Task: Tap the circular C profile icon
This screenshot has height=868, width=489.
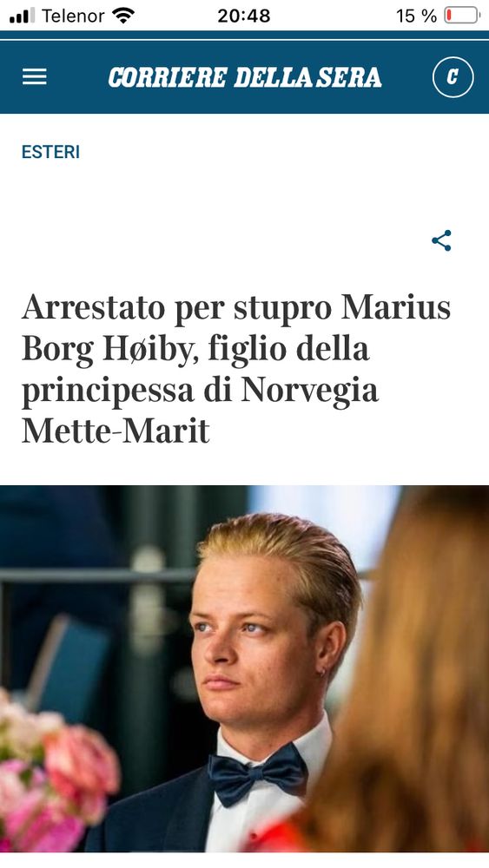Action: coord(453,77)
